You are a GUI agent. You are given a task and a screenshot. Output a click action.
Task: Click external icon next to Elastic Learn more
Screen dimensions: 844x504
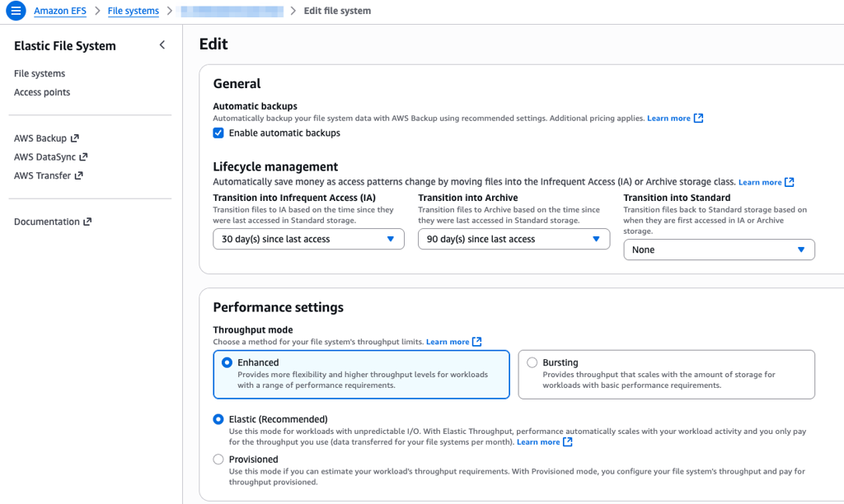(567, 441)
